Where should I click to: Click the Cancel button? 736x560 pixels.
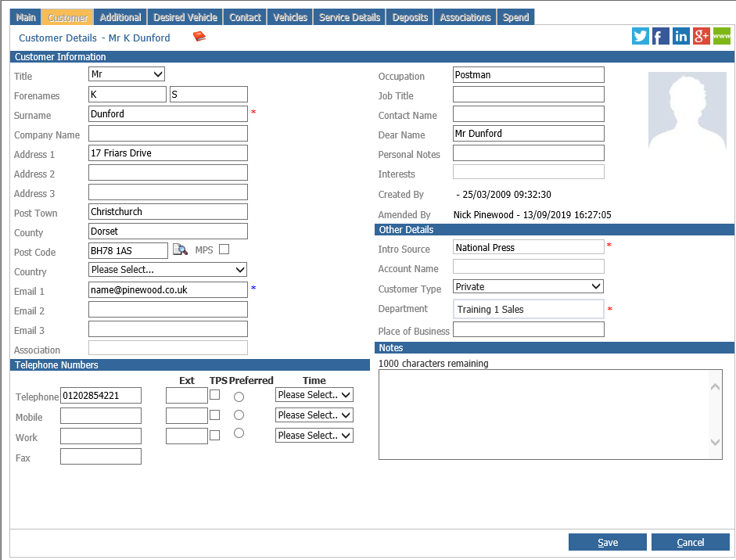click(x=691, y=542)
